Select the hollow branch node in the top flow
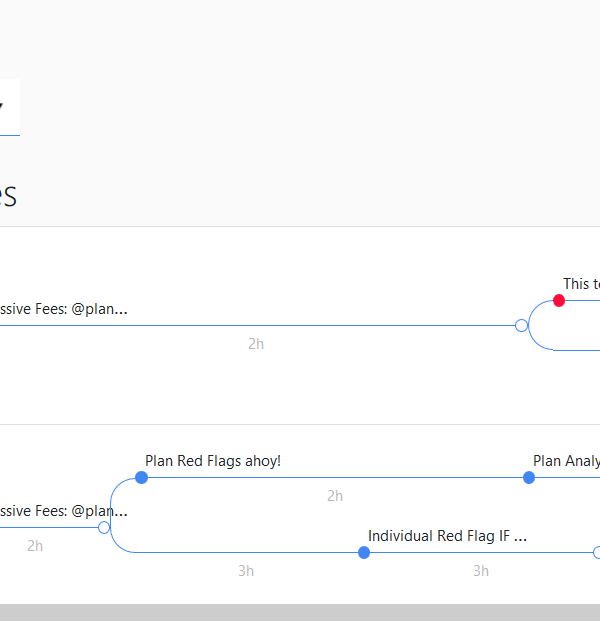Viewport: 600px width, 621px height. click(x=521, y=325)
